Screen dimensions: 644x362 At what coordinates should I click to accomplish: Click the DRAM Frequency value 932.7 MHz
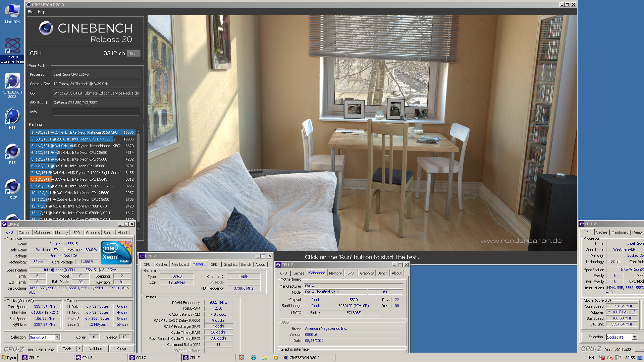(218, 302)
